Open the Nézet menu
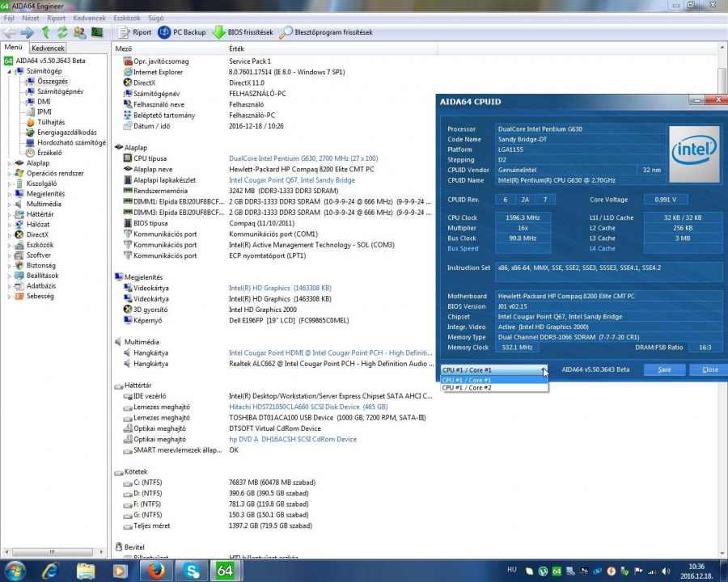 click(31, 18)
